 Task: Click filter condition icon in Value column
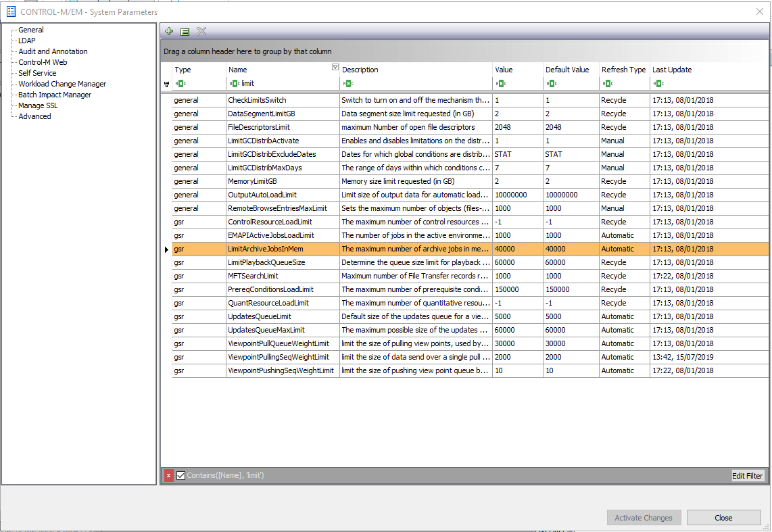[501, 83]
